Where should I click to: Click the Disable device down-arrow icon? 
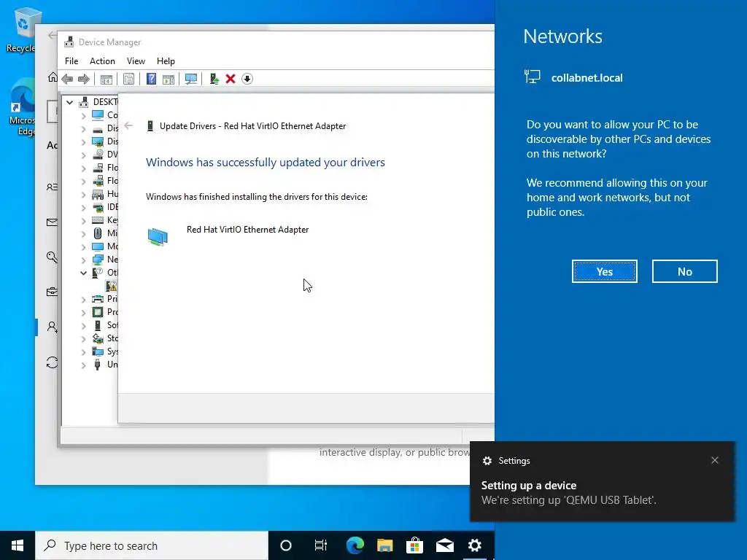tap(247, 79)
